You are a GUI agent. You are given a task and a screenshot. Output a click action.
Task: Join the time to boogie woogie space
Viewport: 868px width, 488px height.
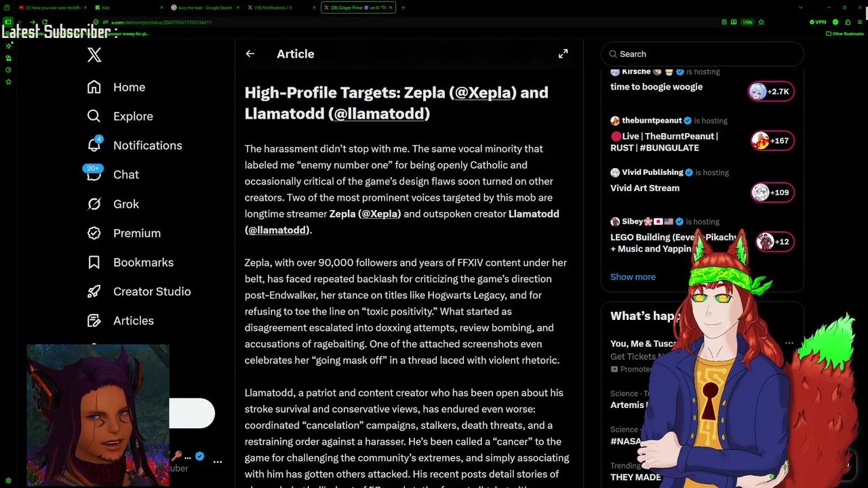click(656, 87)
